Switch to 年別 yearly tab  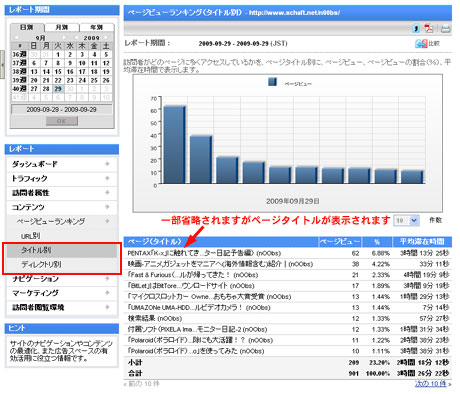pyautogui.click(x=97, y=27)
